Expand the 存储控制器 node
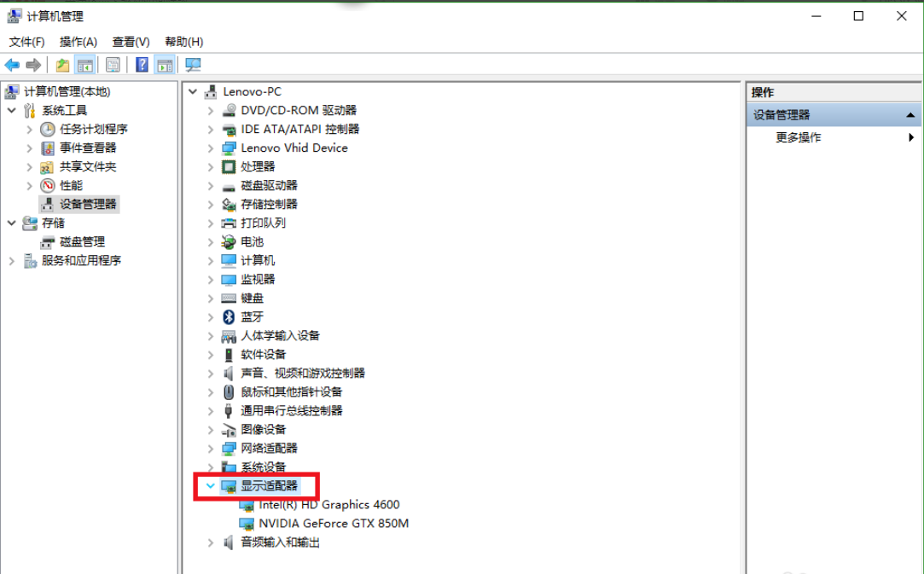The image size is (924, 574). (x=211, y=205)
